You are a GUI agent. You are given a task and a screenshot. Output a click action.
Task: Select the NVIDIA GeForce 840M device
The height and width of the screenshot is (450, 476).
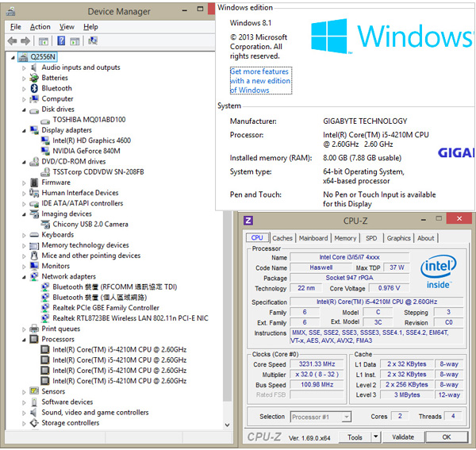tap(86, 151)
